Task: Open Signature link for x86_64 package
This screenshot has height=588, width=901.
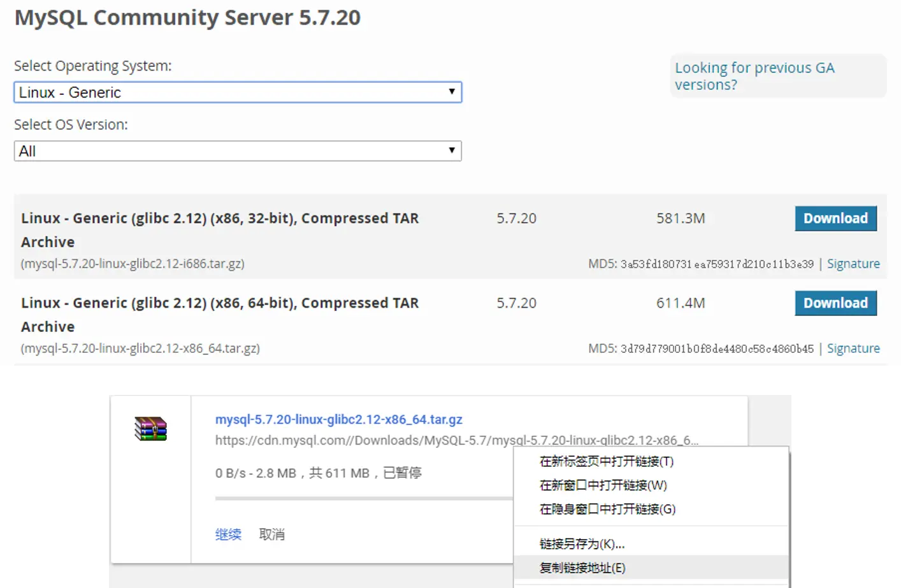Action: (853, 348)
